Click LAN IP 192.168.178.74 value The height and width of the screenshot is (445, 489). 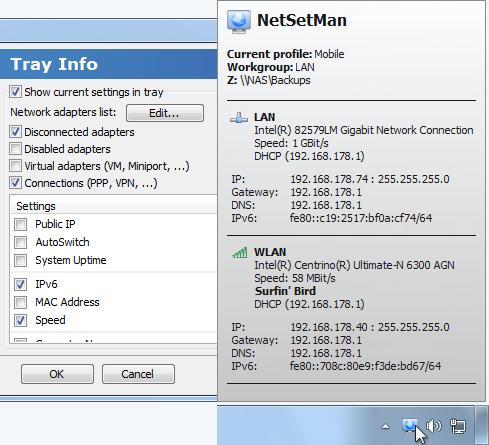329,179
